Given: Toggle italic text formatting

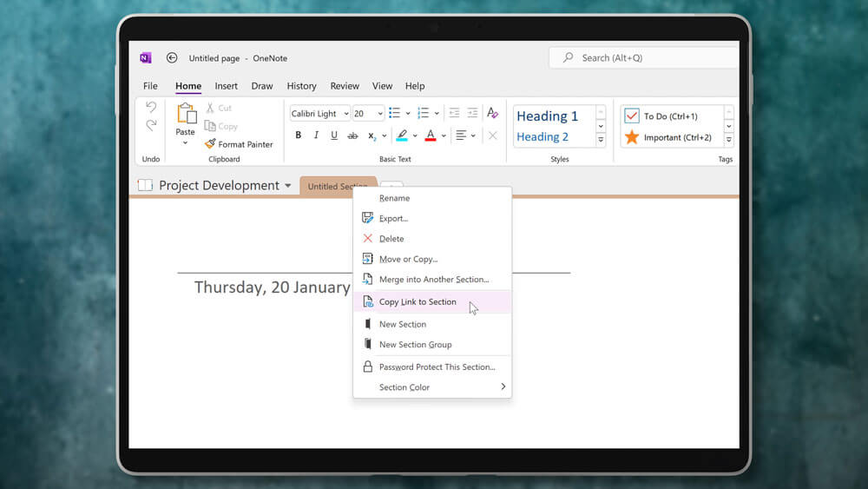Looking at the screenshot, I should (x=316, y=135).
